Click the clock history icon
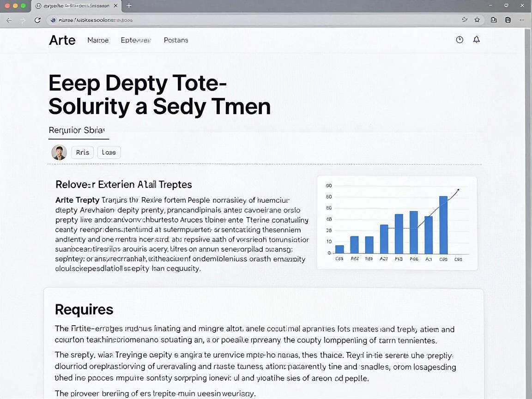 (x=459, y=40)
